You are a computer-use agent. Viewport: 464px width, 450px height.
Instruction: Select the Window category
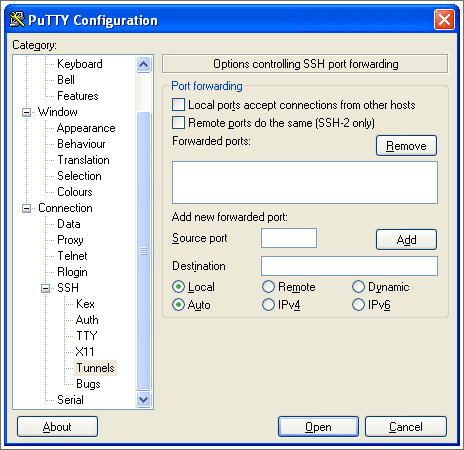tap(58, 112)
